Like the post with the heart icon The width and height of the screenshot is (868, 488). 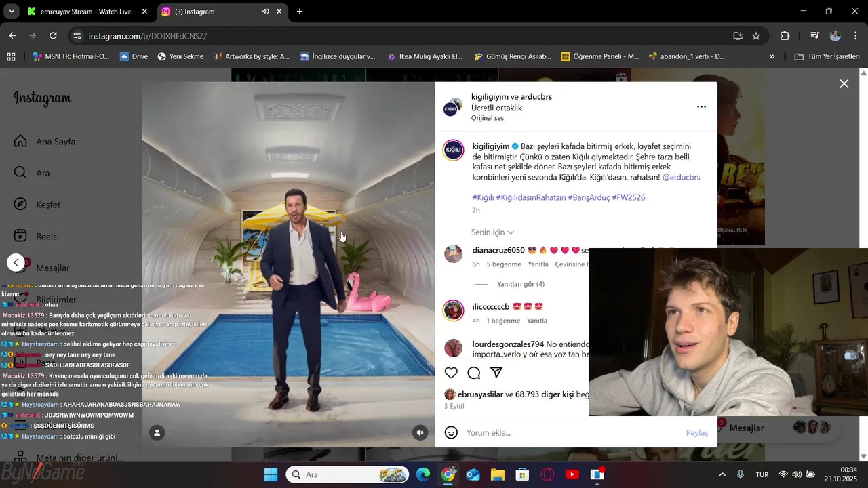[451, 373]
